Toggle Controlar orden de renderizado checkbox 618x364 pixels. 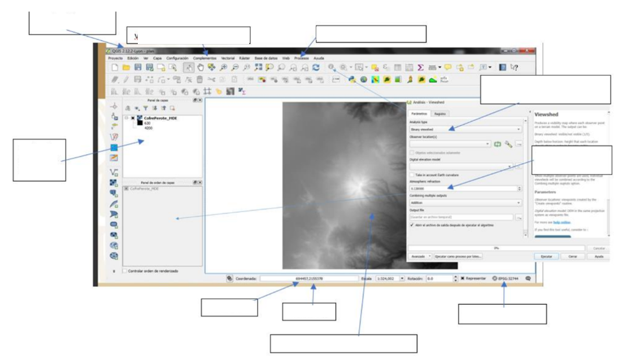pyautogui.click(x=125, y=271)
